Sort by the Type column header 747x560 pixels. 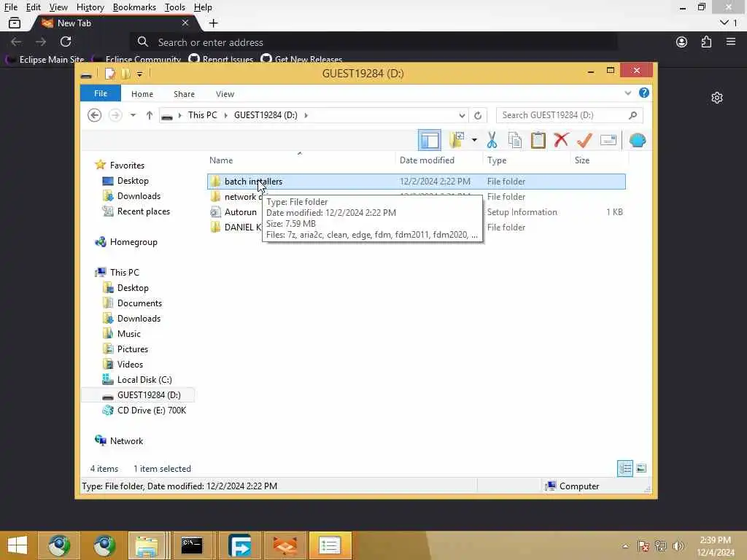(x=526, y=160)
